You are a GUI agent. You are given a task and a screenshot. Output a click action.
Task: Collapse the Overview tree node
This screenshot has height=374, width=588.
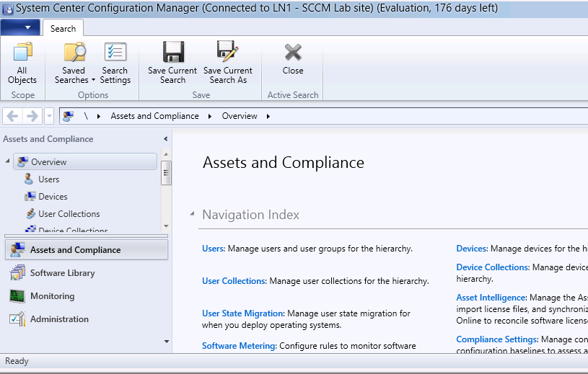tap(7, 161)
